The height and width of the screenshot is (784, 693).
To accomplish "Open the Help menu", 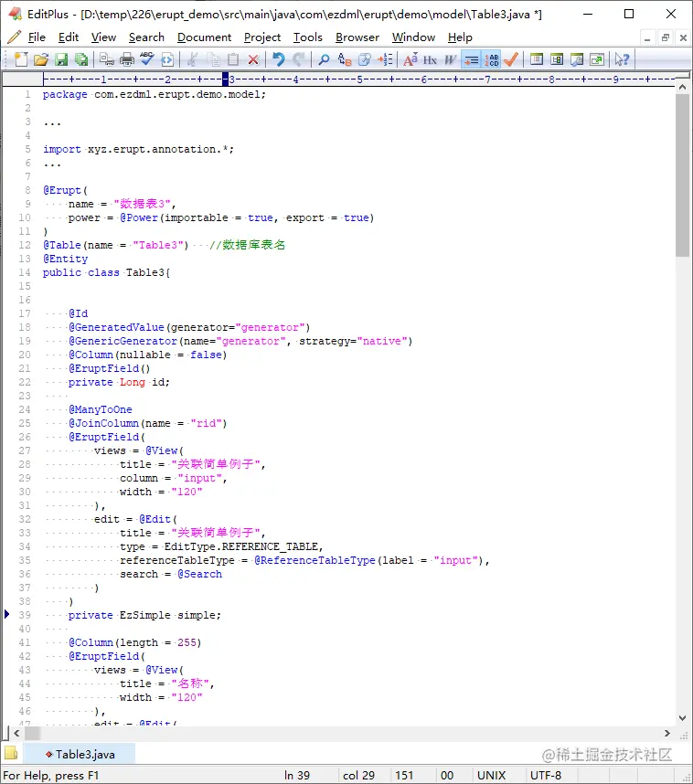I will [x=460, y=37].
